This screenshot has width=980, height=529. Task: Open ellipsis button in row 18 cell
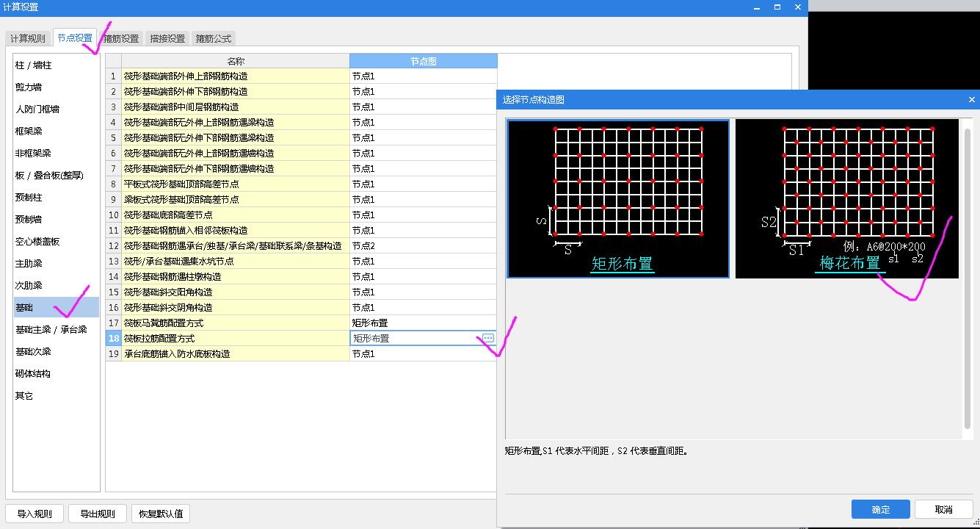click(488, 338)
